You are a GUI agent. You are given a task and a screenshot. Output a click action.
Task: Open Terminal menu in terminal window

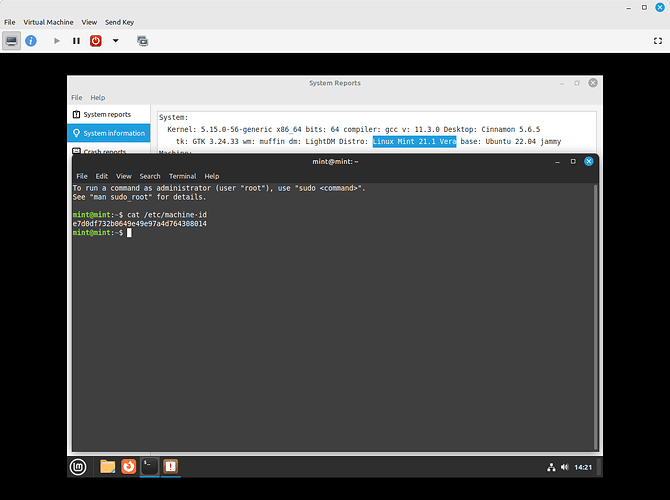(182, 176)
